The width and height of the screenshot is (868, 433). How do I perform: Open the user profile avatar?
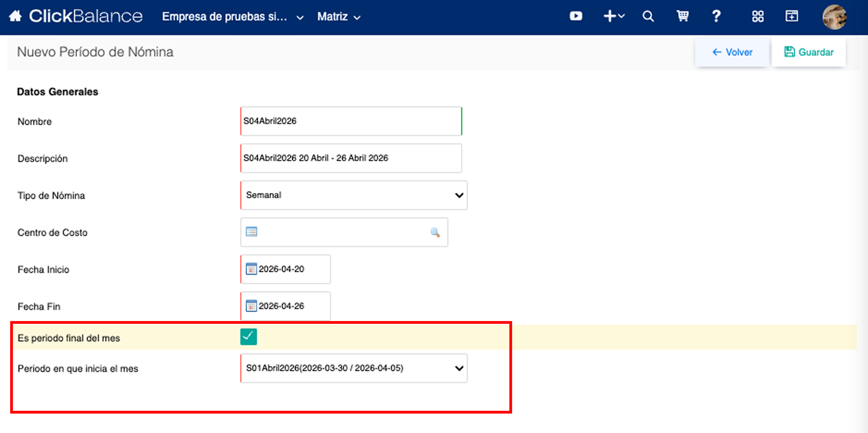click(834, 17)
